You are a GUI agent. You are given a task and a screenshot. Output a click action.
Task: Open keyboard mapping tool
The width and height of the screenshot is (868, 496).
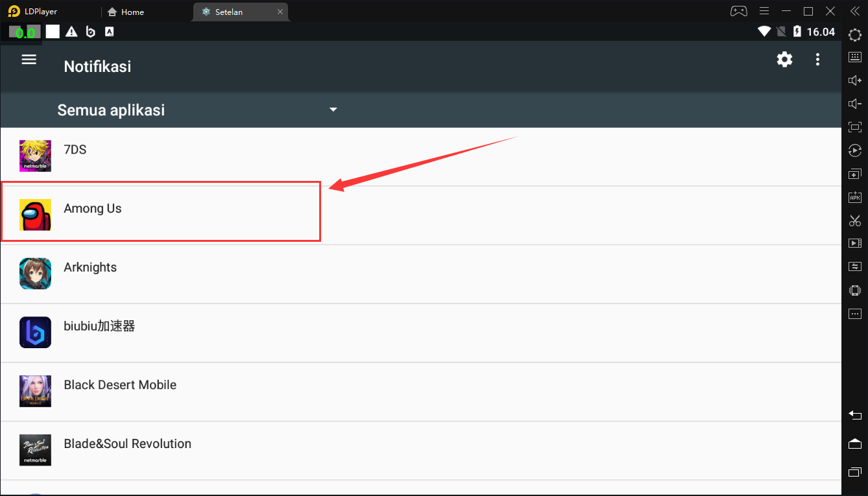(855, 58)
